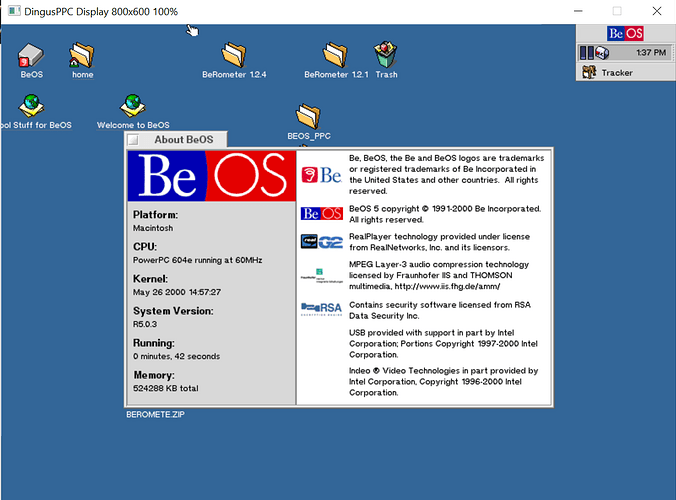Click the DingusPPC title bar app icon
This screenshot has width=676, height=500.
coord(14,11)
